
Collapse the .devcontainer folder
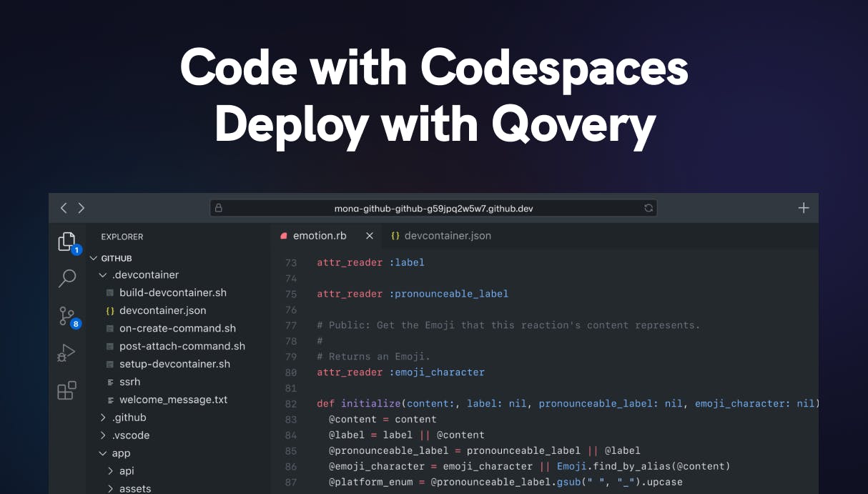104,275
